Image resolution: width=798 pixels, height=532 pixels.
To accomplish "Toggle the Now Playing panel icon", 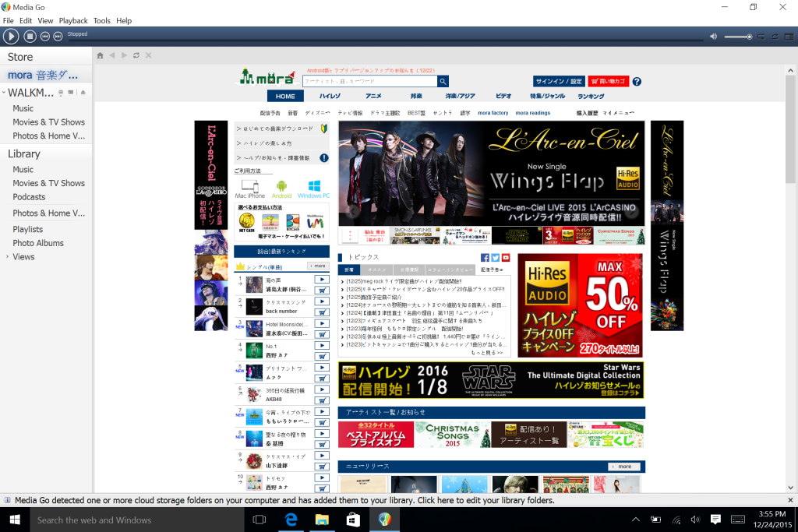I will tap(789, 37).
